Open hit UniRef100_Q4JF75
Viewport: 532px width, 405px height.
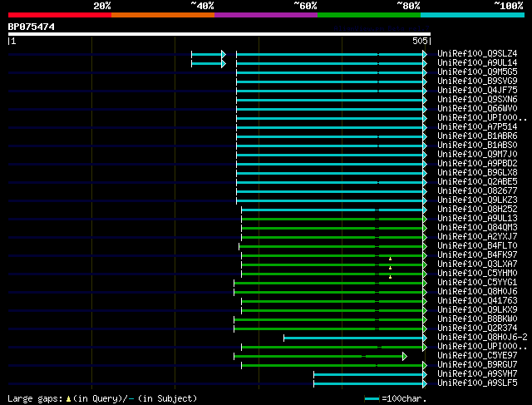click(x=477, y=91)
